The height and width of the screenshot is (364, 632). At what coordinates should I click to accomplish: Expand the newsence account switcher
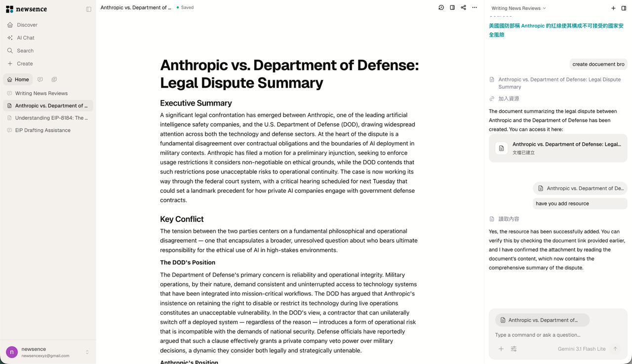point(87,352)
